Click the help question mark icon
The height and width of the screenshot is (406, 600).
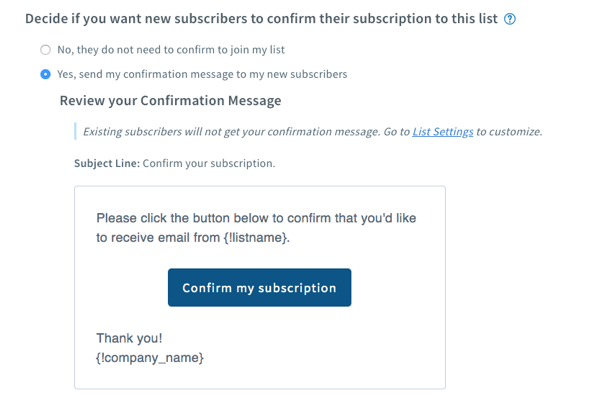tap(510, 20)
